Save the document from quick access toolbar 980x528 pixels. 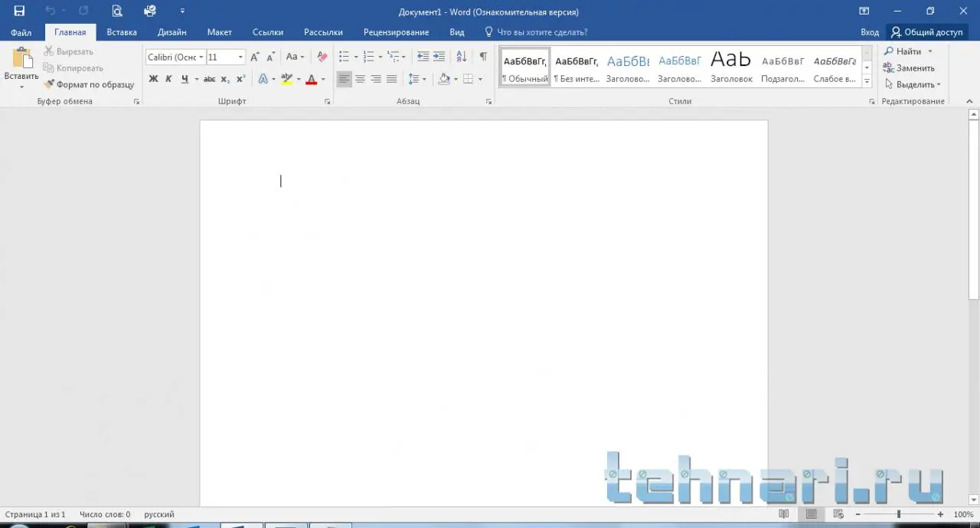click(x=19, y=11)
